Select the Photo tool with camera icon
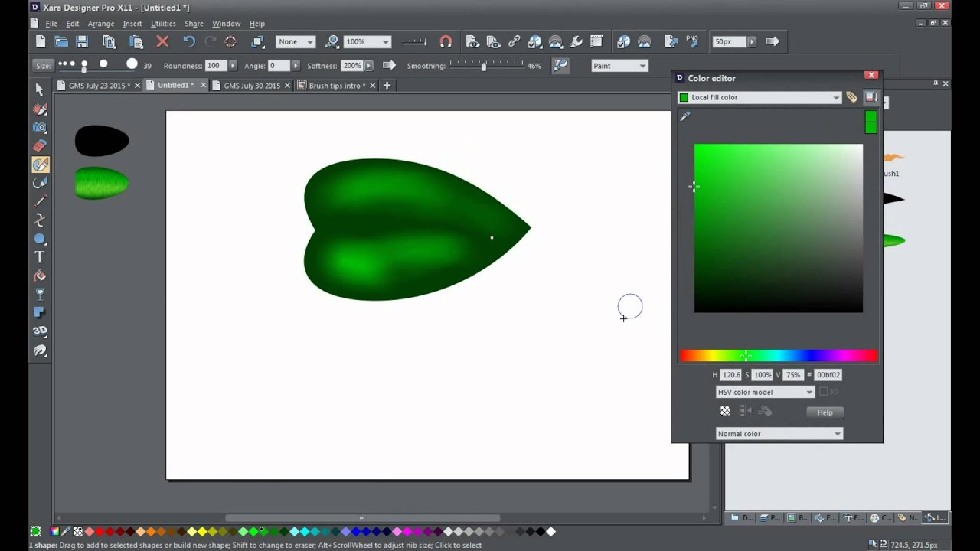 point(40,127)
